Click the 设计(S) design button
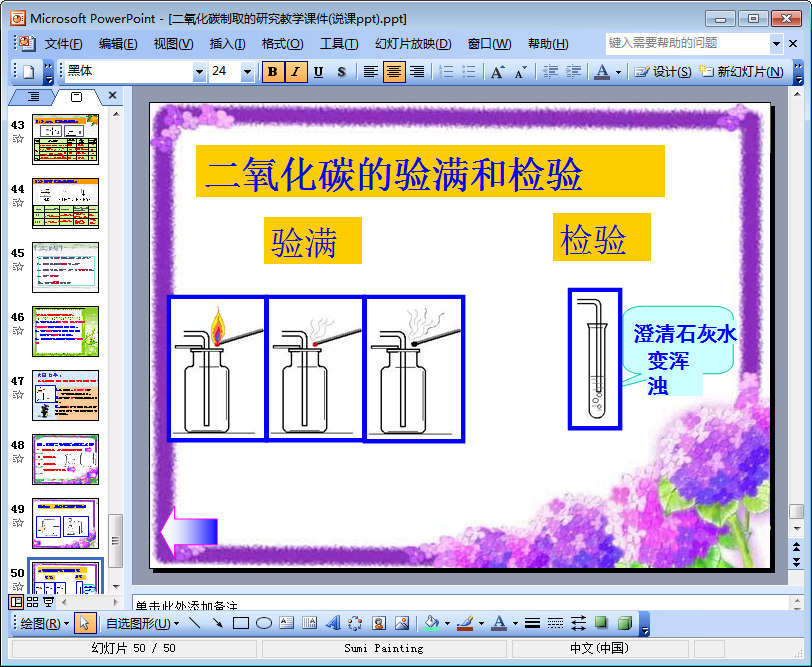The width and height of the screenshot is (812, 667). pyautogui.click(x=663, y=72)
